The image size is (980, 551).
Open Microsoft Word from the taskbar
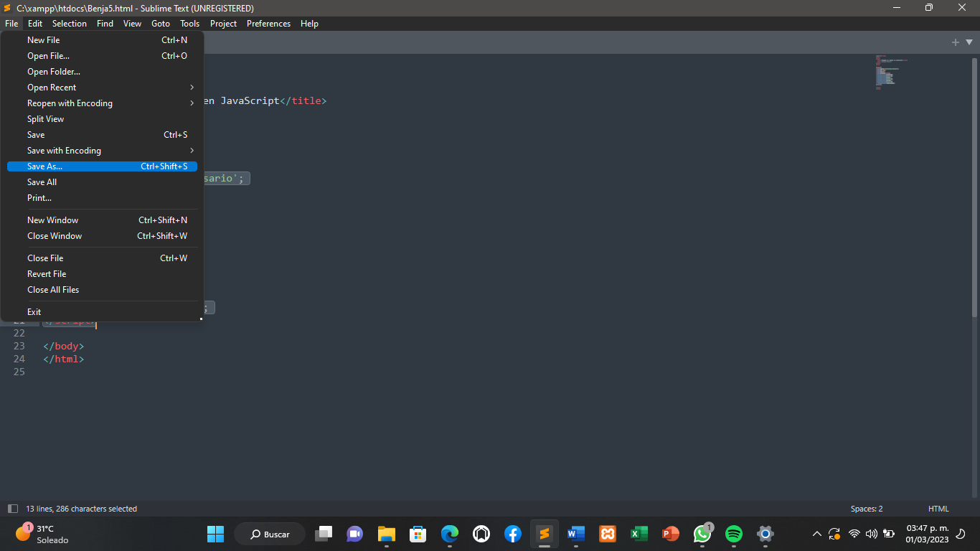click(x=575, y=534)
